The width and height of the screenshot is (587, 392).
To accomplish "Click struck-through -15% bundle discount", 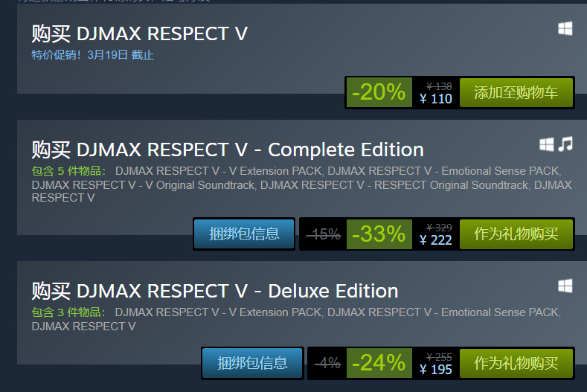I will pos(324,234).
